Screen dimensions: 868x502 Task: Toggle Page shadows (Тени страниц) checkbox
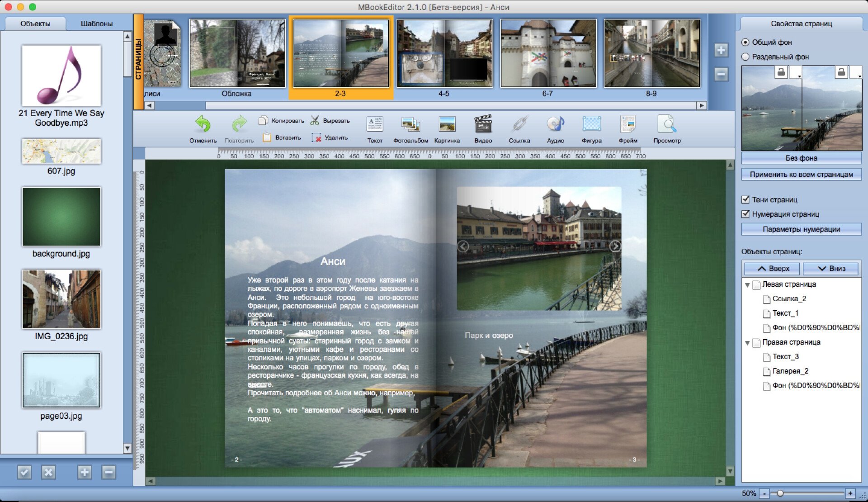745,199
